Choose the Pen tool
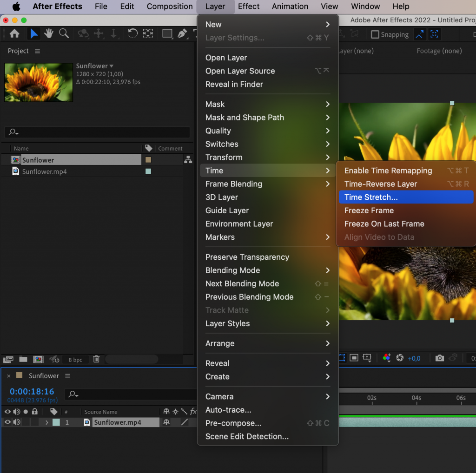The image size is (476, 473). coord(183,34)
